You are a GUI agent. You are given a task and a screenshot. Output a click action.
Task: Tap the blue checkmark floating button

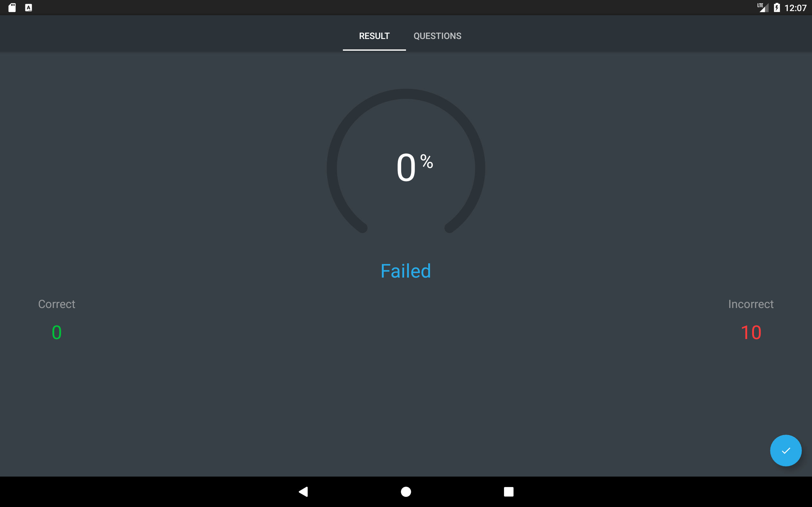click(785, 450)
